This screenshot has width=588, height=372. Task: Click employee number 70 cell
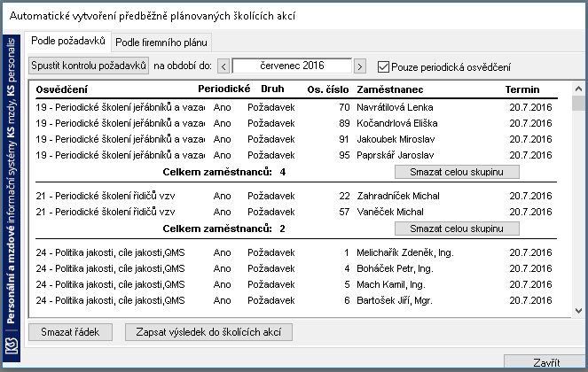coord(344,107)
